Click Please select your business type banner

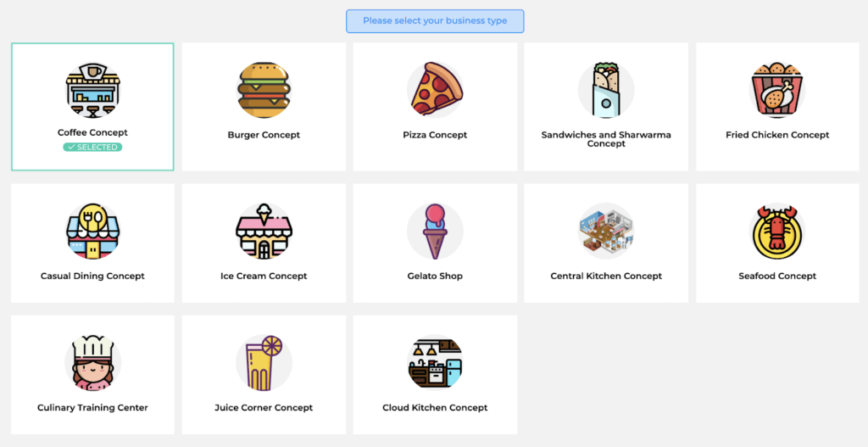pos(435,21)
